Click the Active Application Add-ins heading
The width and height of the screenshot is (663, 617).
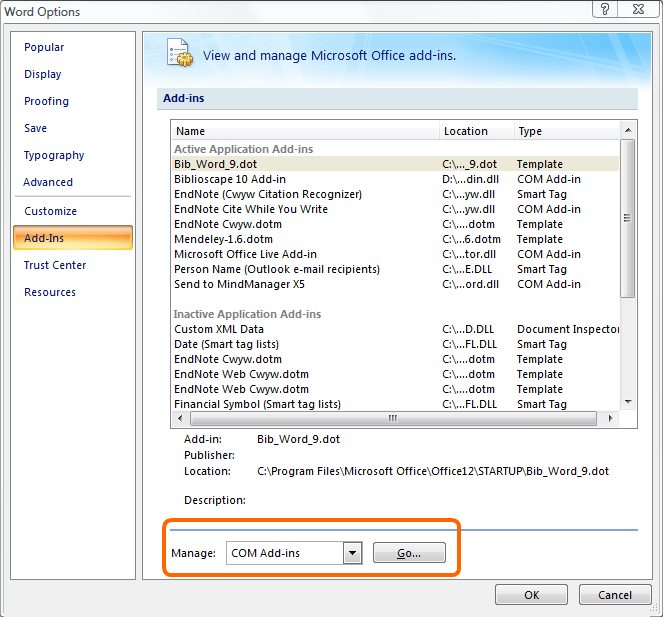point(244,149)
